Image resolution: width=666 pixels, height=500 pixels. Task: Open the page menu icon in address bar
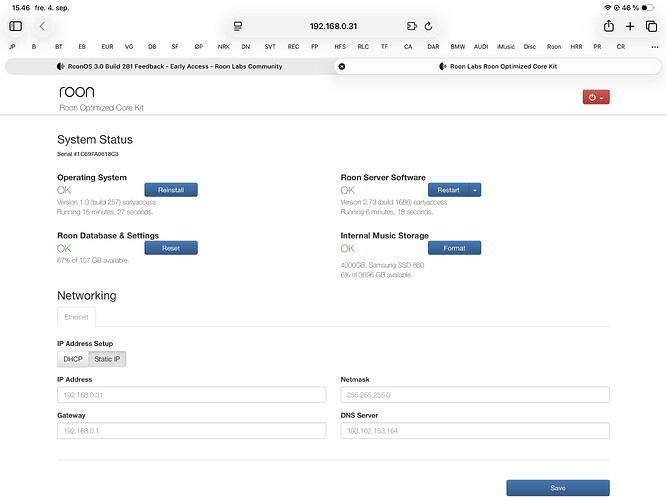pyautogui.click(x=238, y=26)
